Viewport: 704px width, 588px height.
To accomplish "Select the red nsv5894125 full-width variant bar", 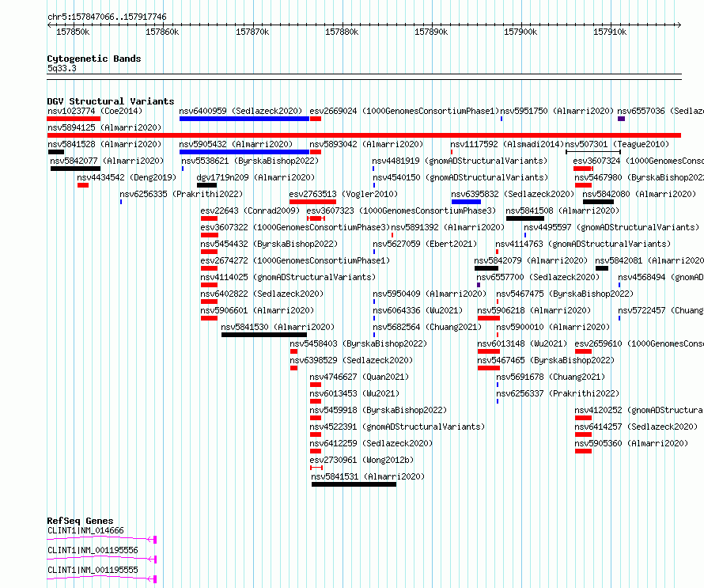I will pyautogui.click(x=364, y=135).
